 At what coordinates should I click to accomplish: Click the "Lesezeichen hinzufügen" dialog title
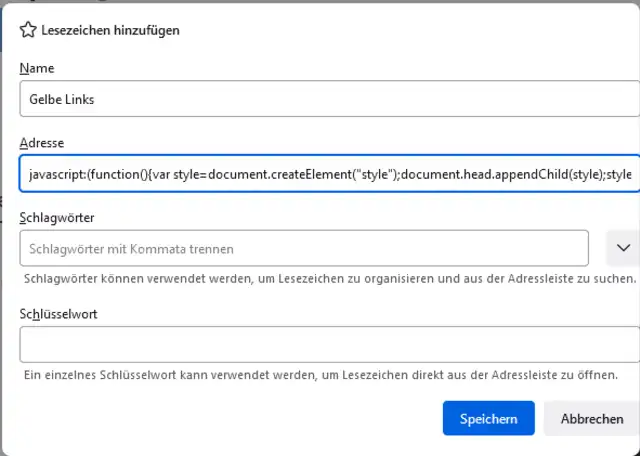click(x=110, y=30)
